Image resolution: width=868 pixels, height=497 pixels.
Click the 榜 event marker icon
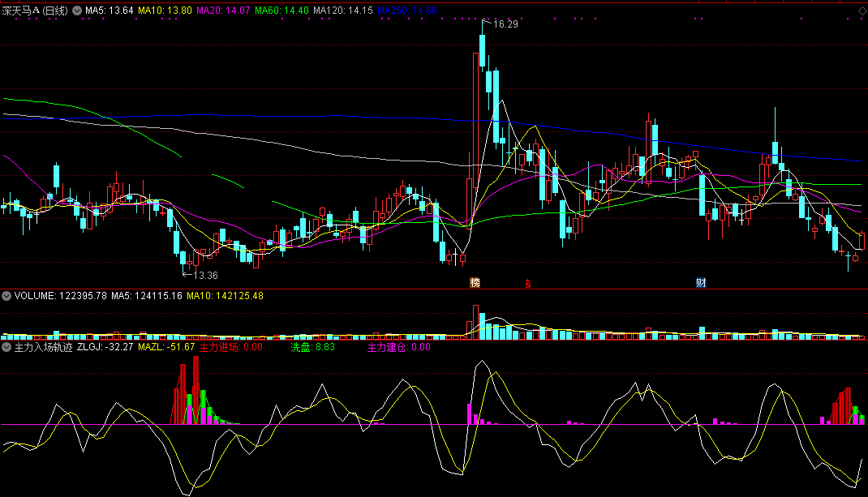coord(475,283)
